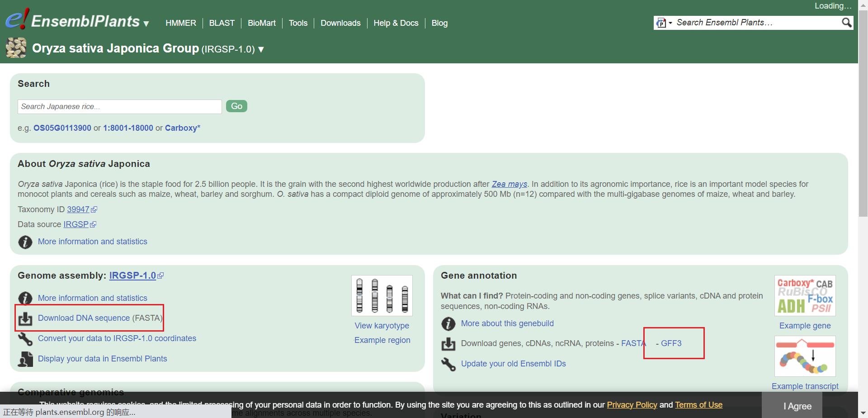
Task: Follow the Zea mays link
Action: pyautogui.click(x=509, y=184)
